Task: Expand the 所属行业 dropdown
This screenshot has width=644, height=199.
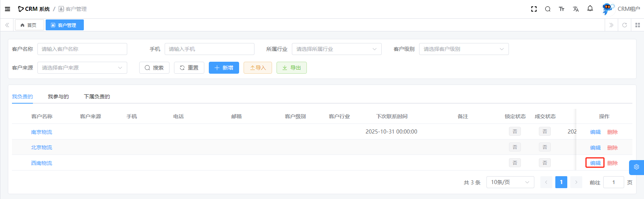Action: tap(336, 49)
